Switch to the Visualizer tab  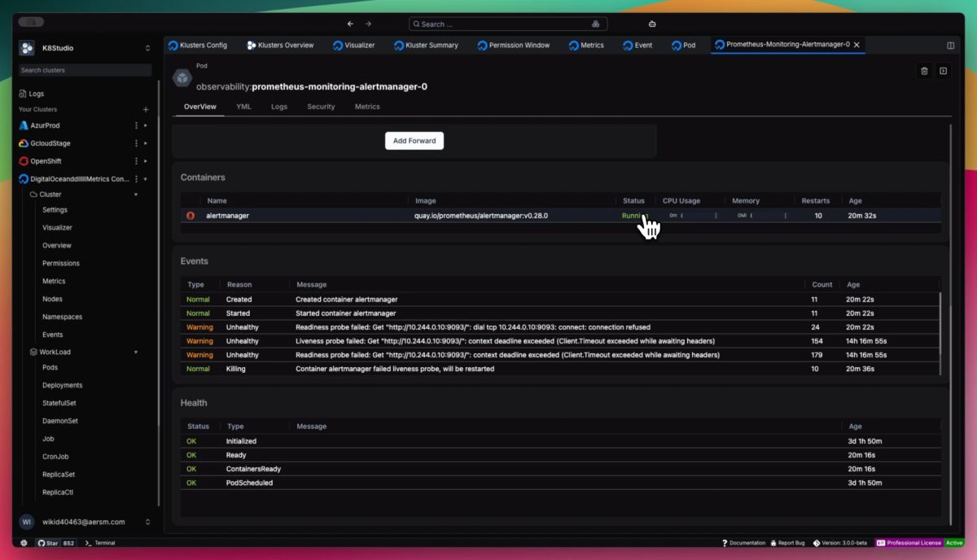pyautogui.click(x=354, y=46)
